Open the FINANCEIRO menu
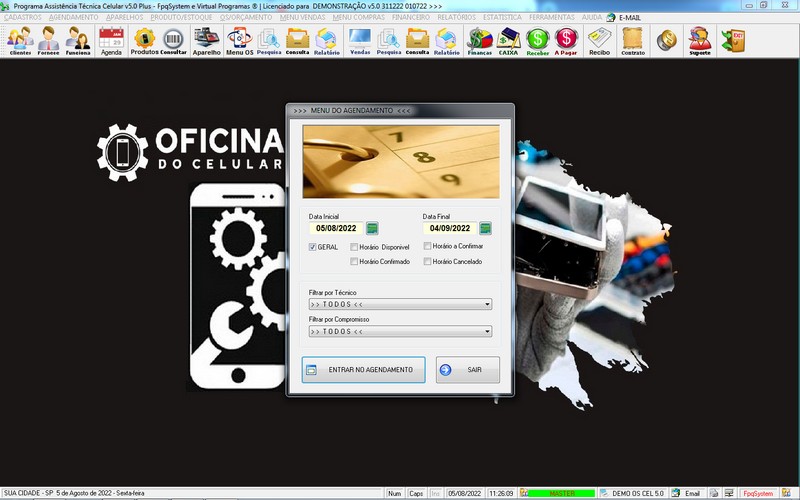Viewport: 800px width, 500px height. (411, 17)
